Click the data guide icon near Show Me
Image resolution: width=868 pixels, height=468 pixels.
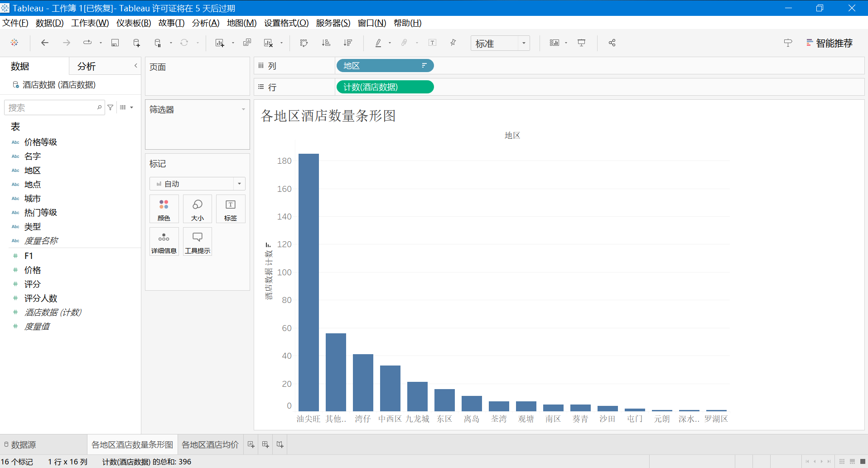pos(788,43)
